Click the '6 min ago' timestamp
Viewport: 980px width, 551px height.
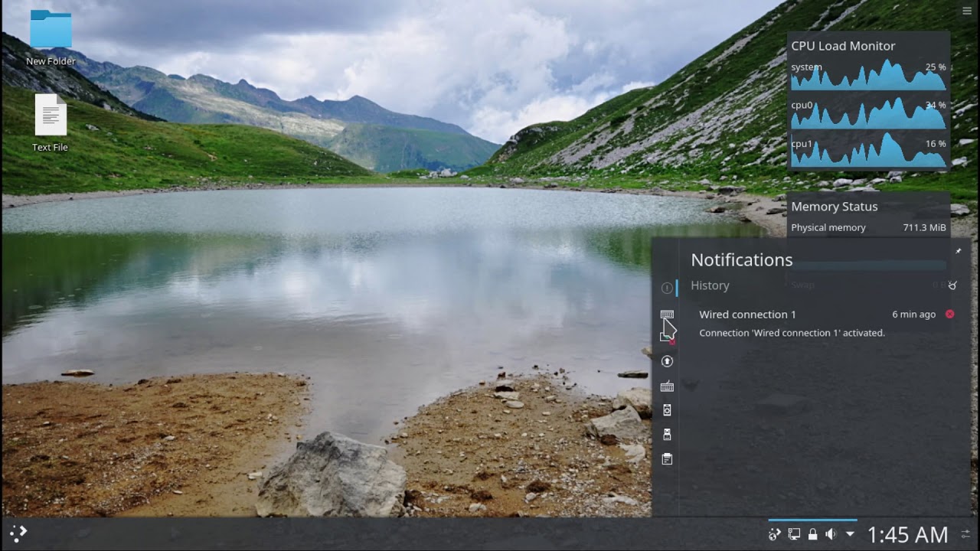point(913,315)
